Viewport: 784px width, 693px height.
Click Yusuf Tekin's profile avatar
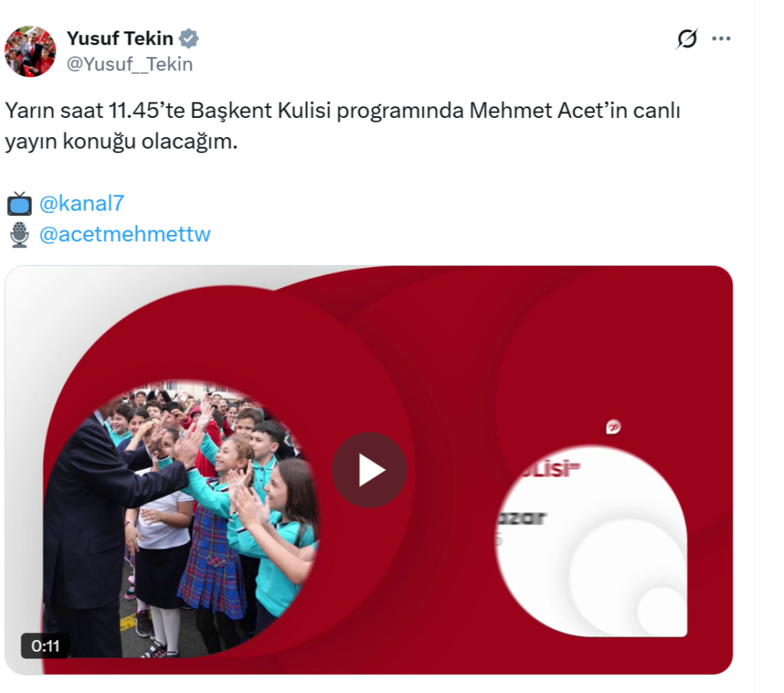31,51
